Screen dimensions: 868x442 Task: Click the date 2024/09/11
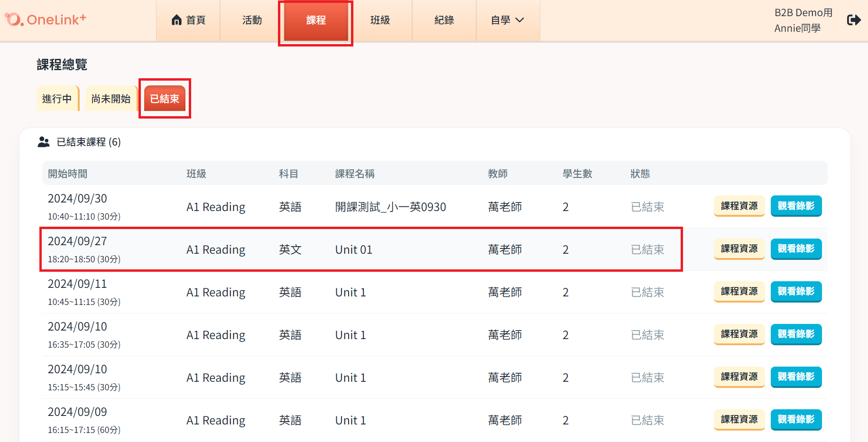point(77,284)
